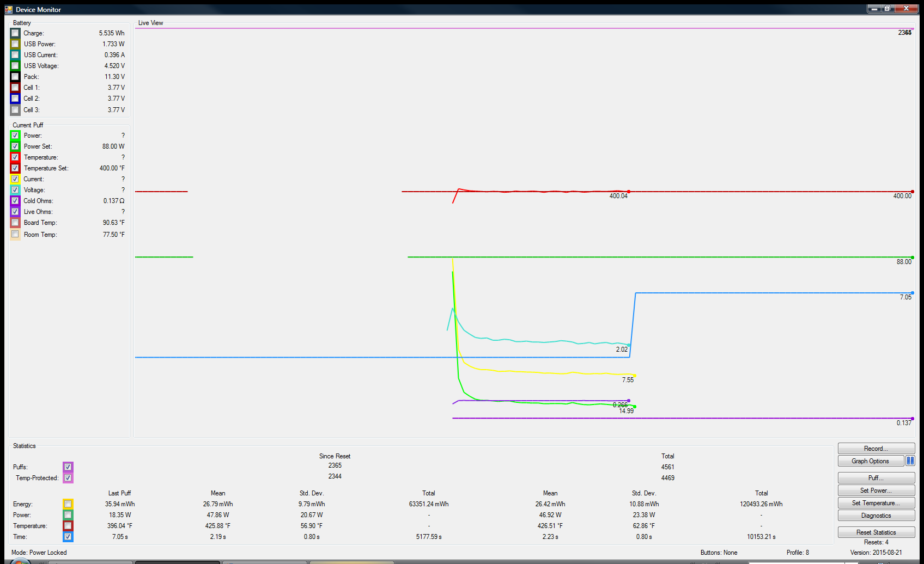Viewport: 924px width, 564px height.
Task: Toggle the USB Voltage checkbox
Action: coord(15,66)
